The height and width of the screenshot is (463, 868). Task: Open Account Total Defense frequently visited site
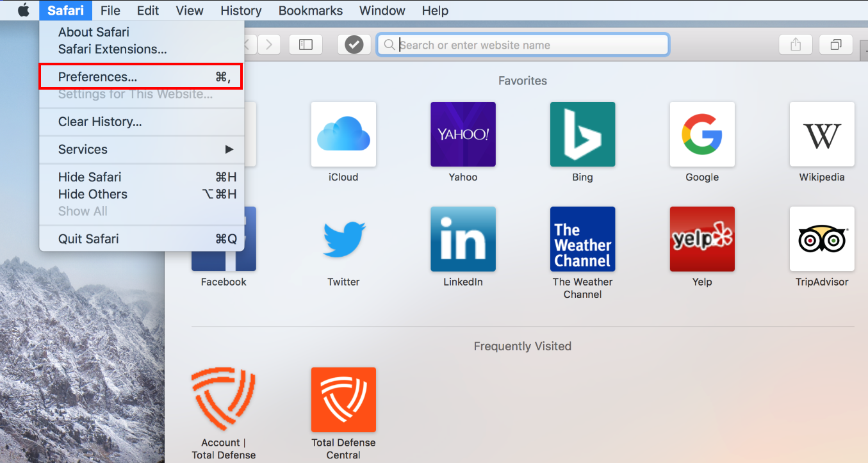pyautogui.click(x=224, y=400)
